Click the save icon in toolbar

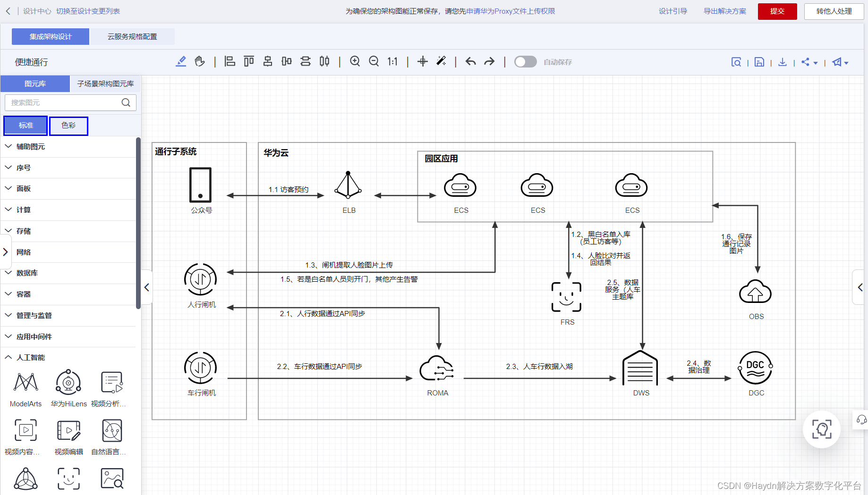click(x=759, y=62)
